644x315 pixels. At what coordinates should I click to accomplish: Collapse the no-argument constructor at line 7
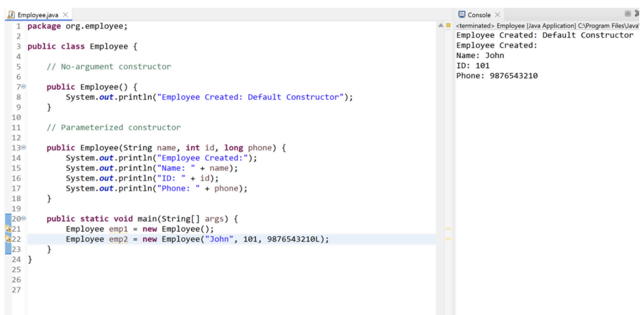tap(24, 87)
